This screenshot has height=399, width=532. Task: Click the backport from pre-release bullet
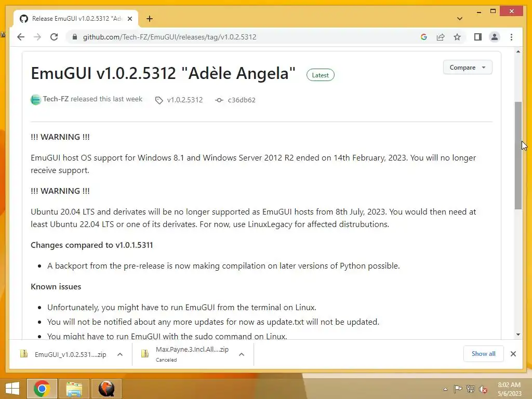(x=223, y=266)
